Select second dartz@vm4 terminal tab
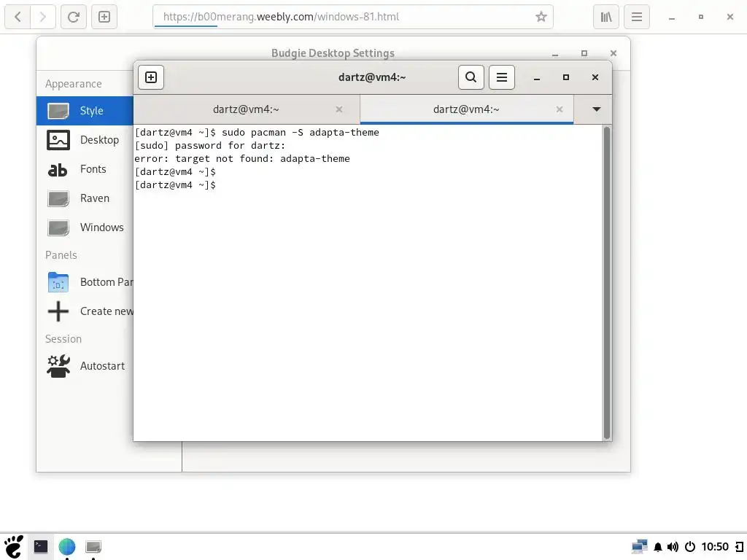 click(466, 109)
